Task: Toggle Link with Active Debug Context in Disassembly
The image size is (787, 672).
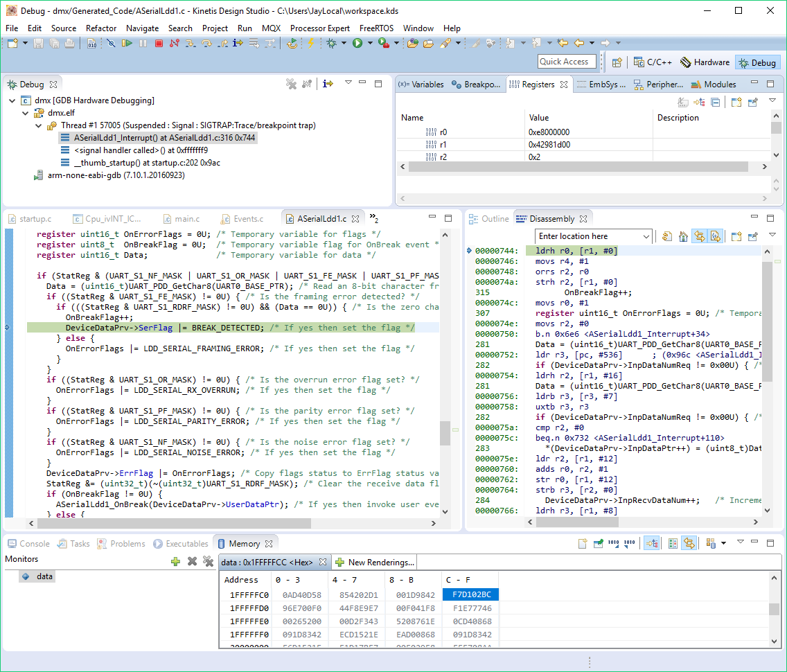Action: click(700, 236)
